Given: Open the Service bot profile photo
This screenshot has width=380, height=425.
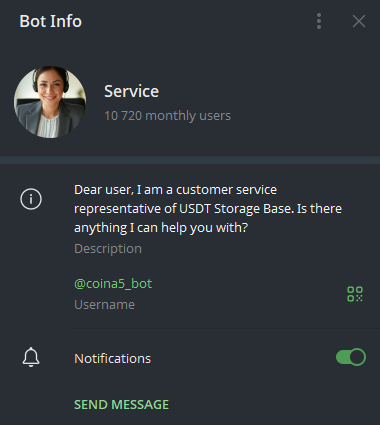Looking at the screenshot, I should pos(50,102).
